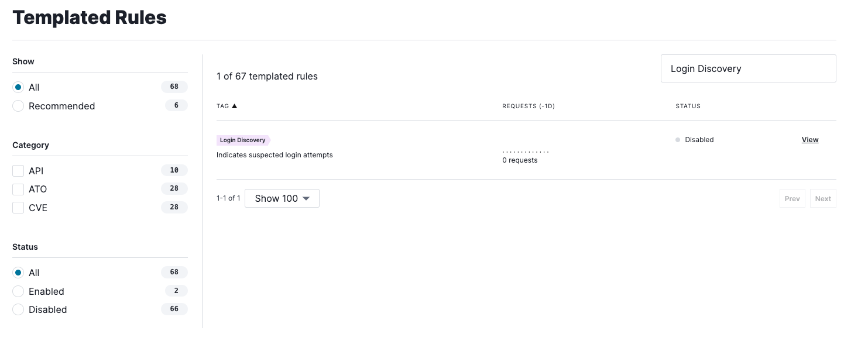Click the Templated Rules page heading
868x341 pixels.
click(89, 18)
